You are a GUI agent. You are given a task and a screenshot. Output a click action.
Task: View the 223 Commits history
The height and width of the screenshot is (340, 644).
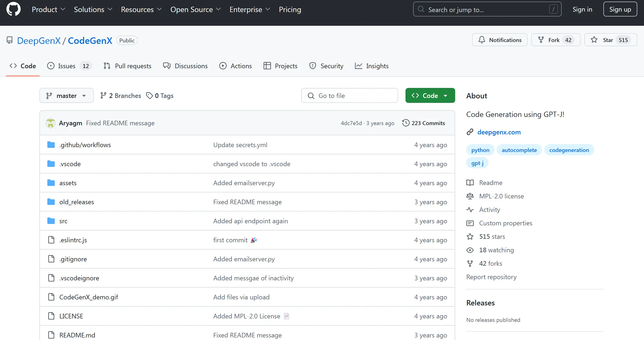424,123
